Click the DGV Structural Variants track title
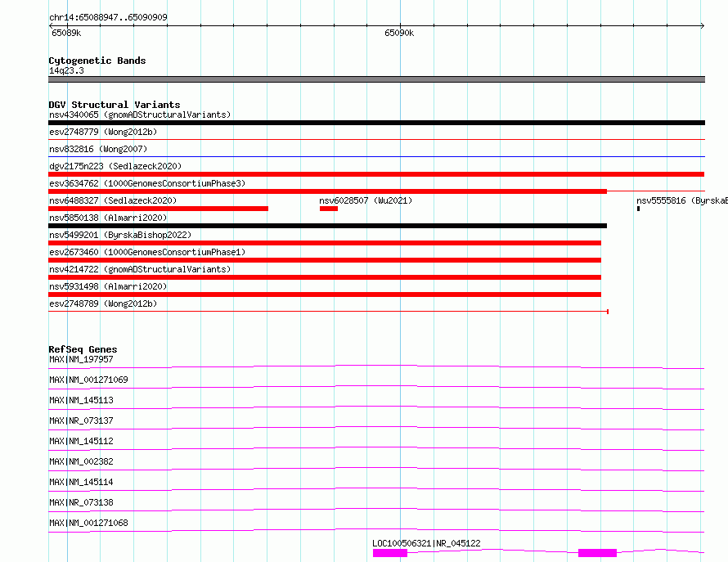The height and width of the screenshot is (562, 728). (x=115, y=105)
